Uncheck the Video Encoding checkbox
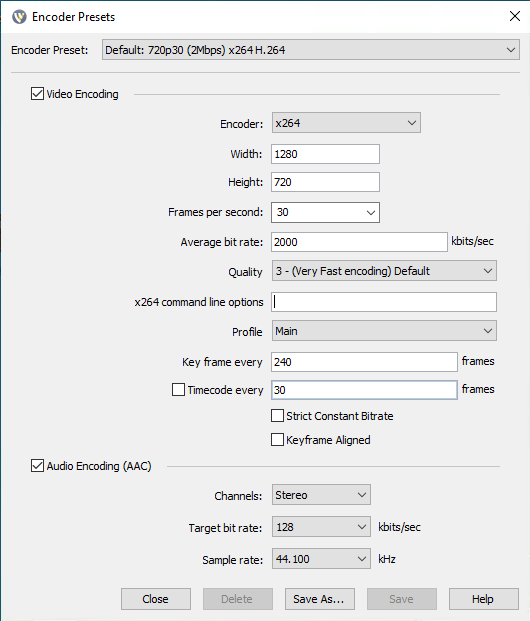 click(x=37, y=94)
